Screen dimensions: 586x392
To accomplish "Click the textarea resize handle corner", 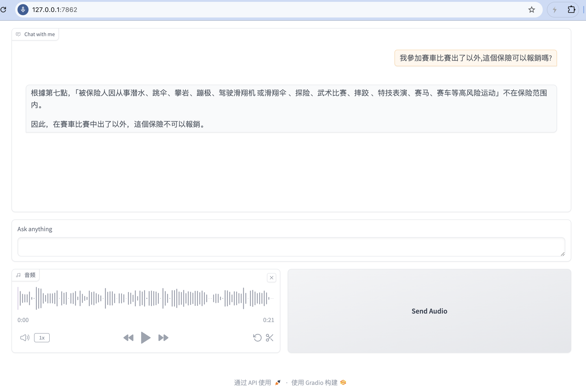I will point(563,254).
